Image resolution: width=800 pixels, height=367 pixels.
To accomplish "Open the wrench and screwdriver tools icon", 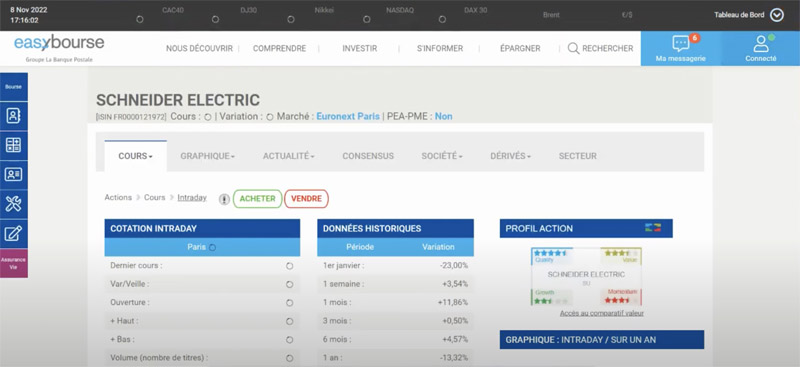I will (x=13, y=204).
